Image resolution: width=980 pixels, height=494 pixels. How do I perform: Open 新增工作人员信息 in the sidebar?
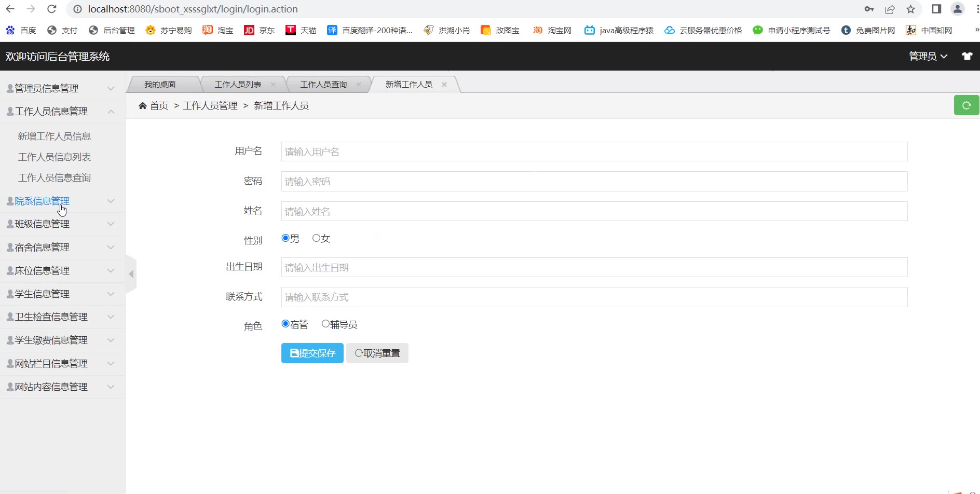click(55, 136)
